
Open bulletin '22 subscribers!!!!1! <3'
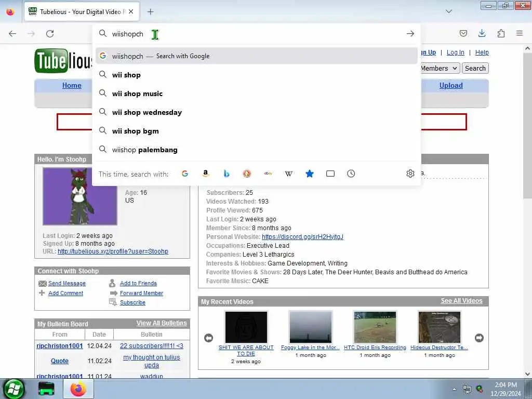151,345
